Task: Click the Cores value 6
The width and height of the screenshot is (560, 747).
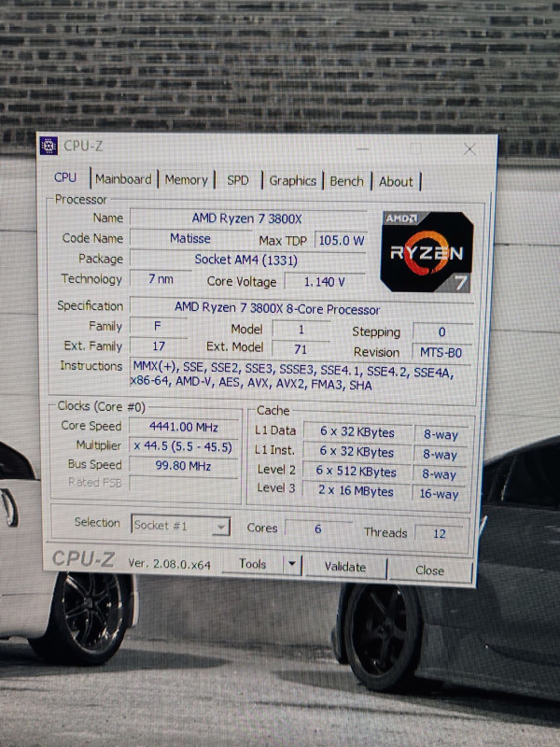Action: point(318,529)
